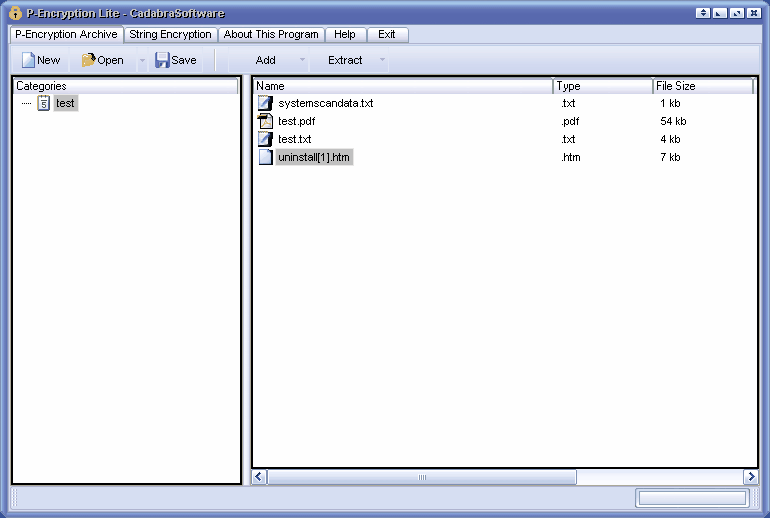Image resolution: width=770 pixels, height=518 pixels.
Task: Click the horizontal scrollbar left arrow
Action: (x=259, y=477)
